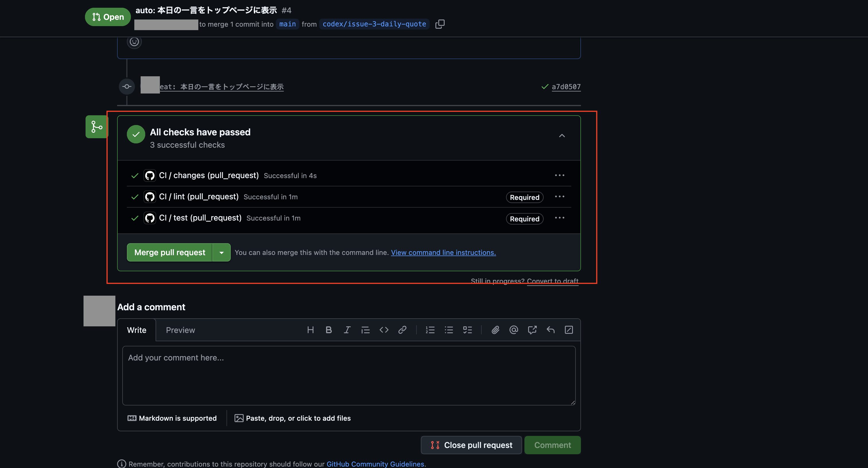Attach files with the paperclip icon

coord(495,330)
